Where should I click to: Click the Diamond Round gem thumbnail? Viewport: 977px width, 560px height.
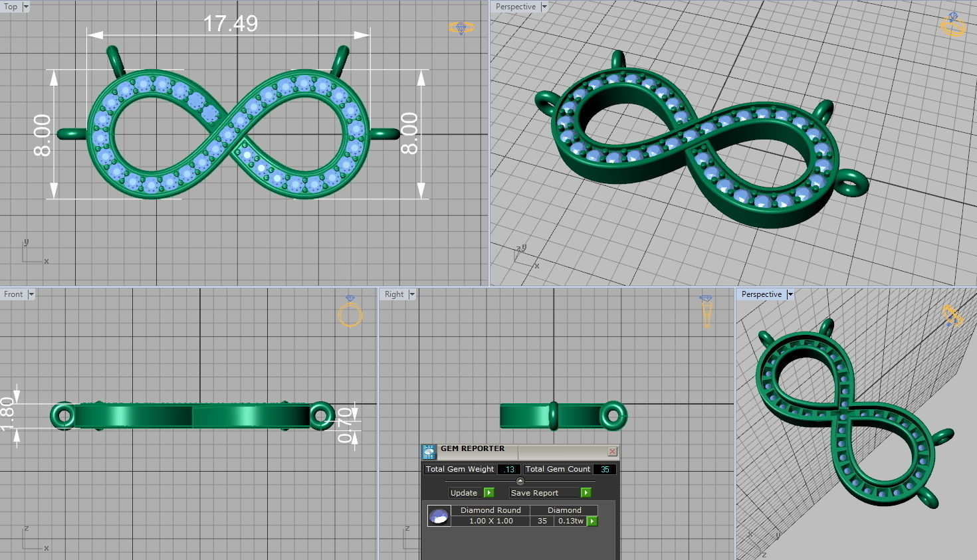439,516
